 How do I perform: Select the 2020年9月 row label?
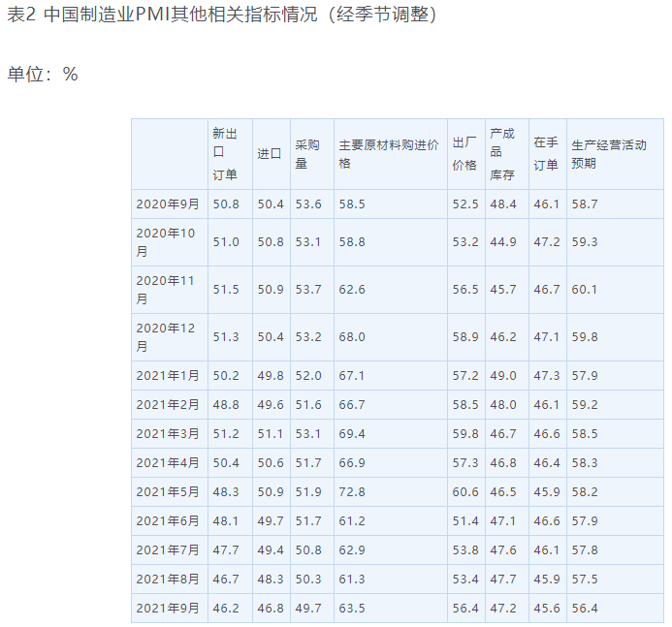coord(168,204)
